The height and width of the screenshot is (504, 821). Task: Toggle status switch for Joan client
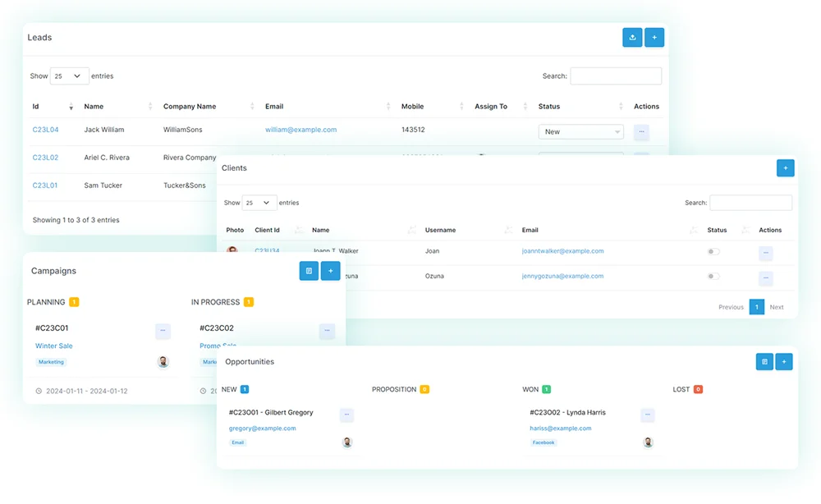pos(713,252)
